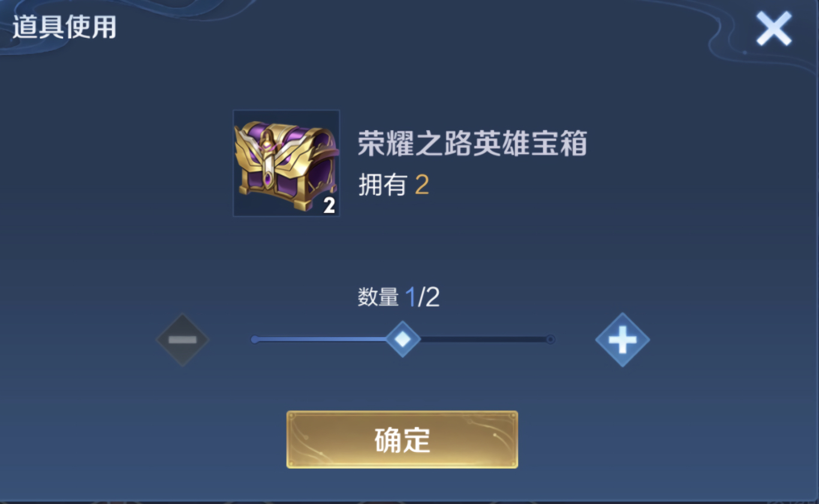Click the purple gold treasure chest icon

tap(286, 163)
